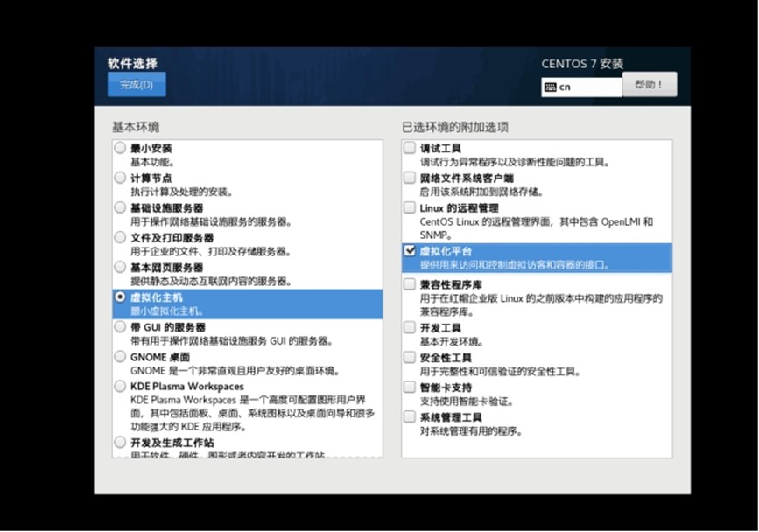Screen dimensions: 759x532
Task: Pick 带 GUI 的服务器 radio option
Action: pyautogui.click(x=120, y=327)
